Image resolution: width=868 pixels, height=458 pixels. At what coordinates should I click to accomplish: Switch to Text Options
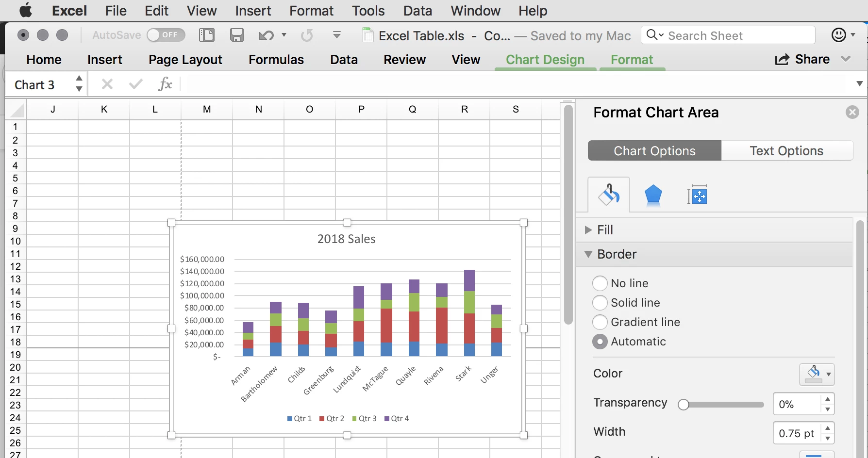coord(786,151)
